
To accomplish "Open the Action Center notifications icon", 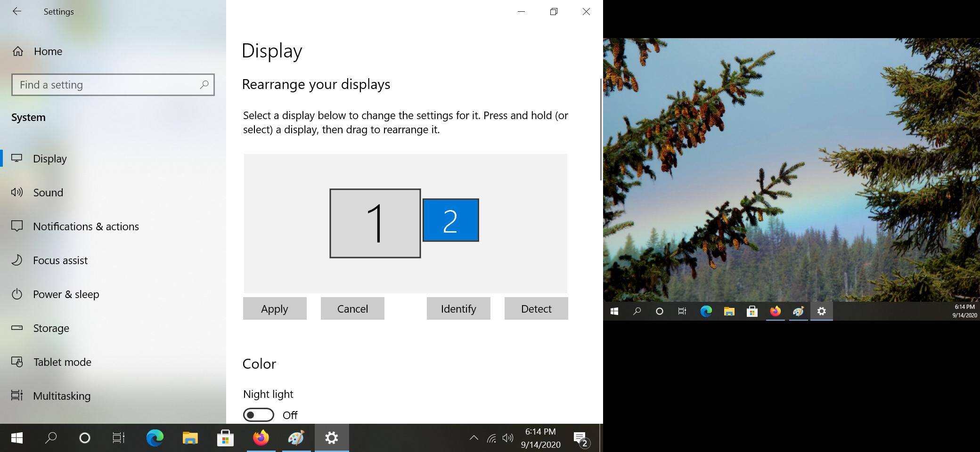I will [580, 438].
